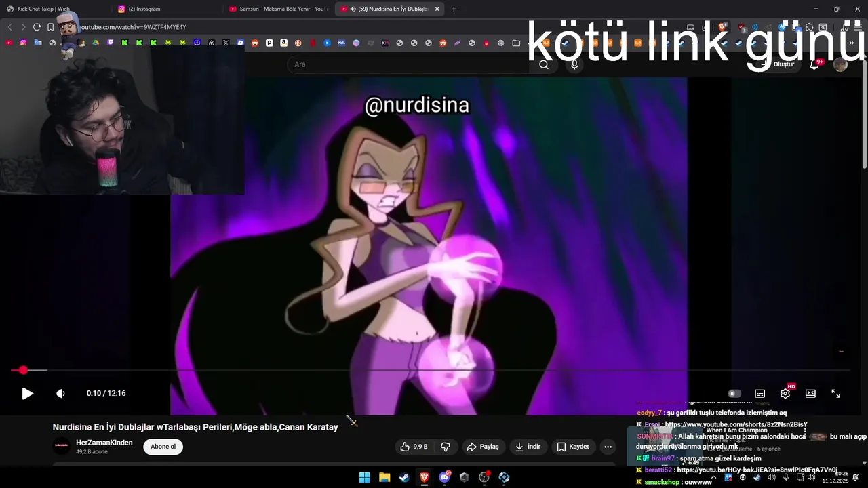Click the search magnifier button
The image size is (868, 488).
coord(544,64)
